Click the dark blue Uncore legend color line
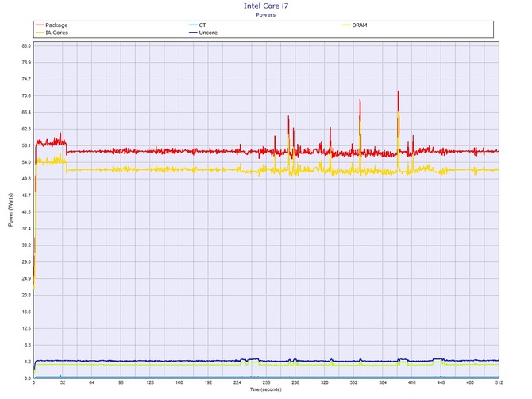Image resolution: width=532 pixels, height=399 pixels. [193, 33]
